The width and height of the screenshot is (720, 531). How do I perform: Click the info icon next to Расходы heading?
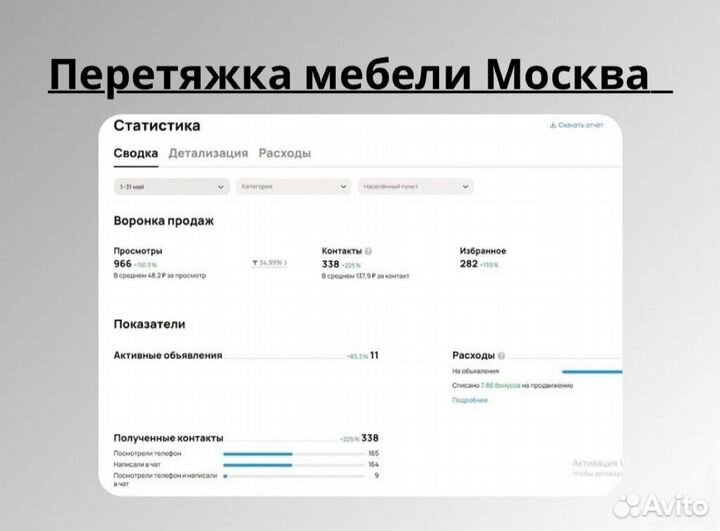501,356
